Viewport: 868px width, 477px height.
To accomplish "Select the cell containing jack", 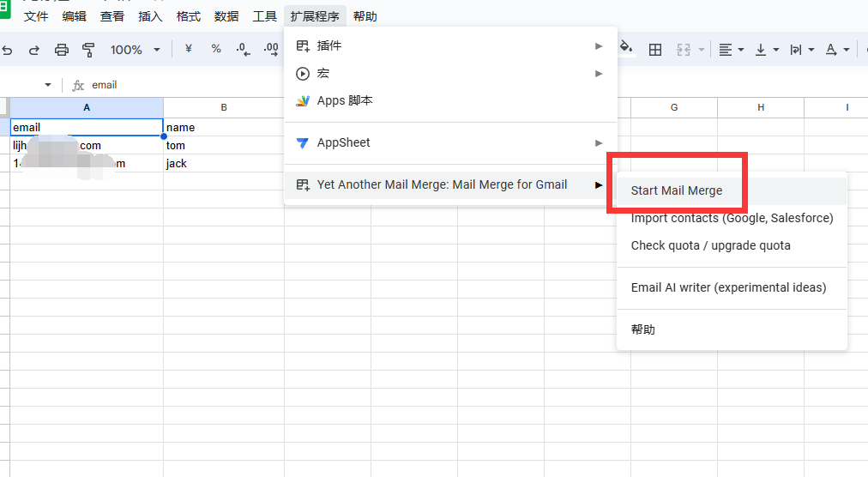I will click(x=224, y=163).
